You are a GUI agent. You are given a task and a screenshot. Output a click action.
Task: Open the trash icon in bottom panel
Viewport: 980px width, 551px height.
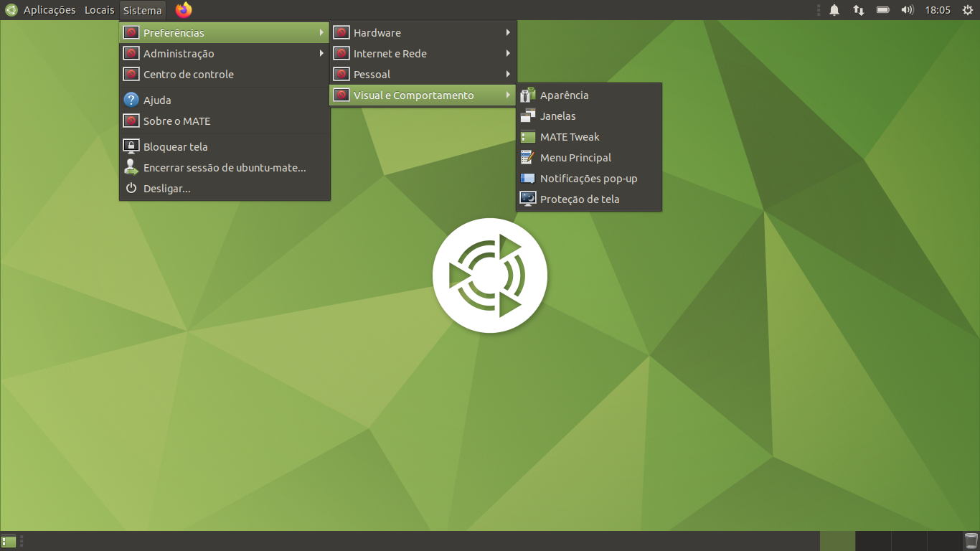pyautogui.click(x=971, y=541)
